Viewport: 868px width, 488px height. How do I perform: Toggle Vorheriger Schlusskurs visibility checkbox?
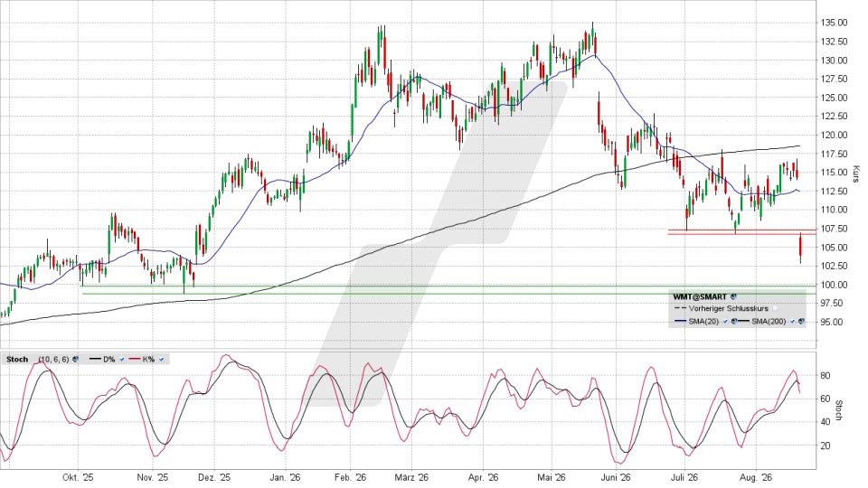[775, 308]
